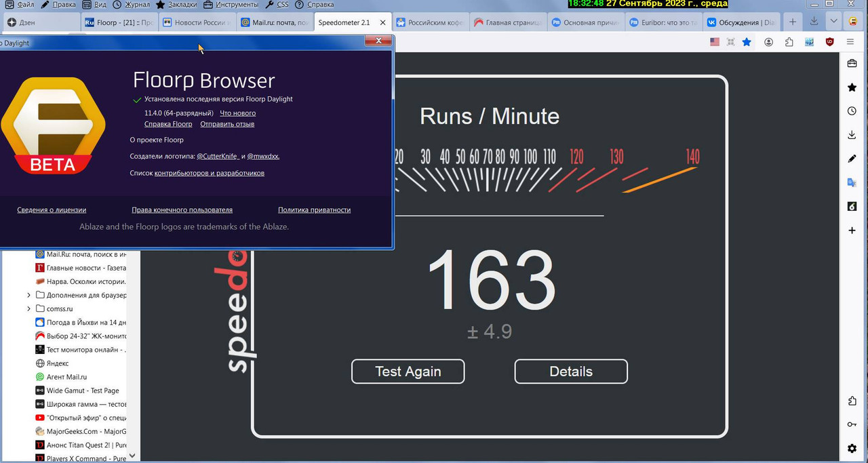Open the account profile icon in toolbar
868x463 pixels.
tap(769, 42)
